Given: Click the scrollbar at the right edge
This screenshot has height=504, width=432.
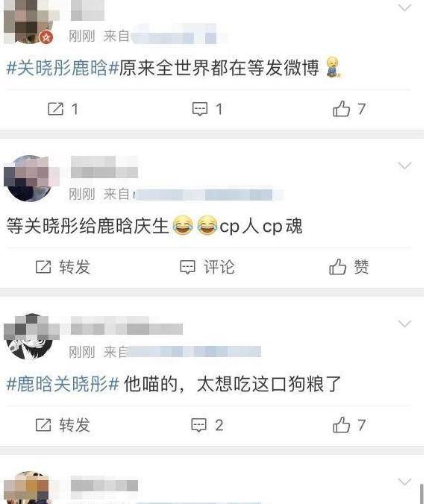Looking at the screenshot, I should (422, 494).
